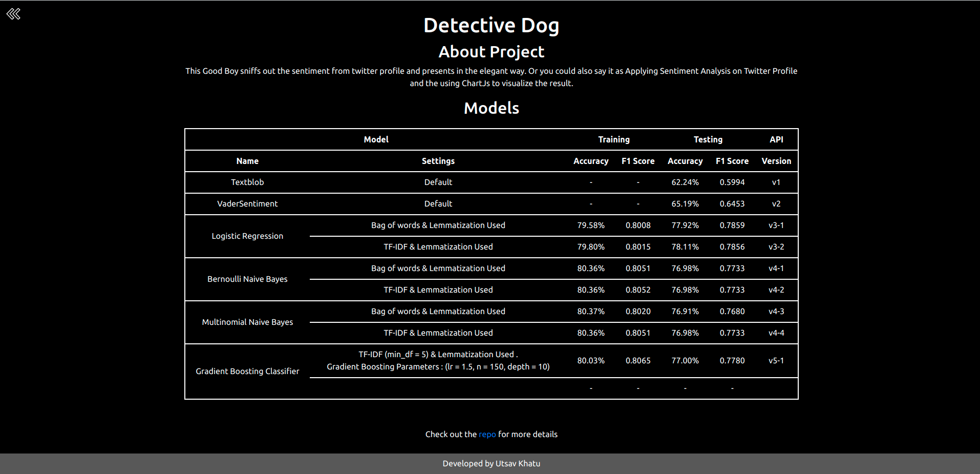Click Logistic Regression TF-IDF settings cell
Viewport: 980px width, 474px height.
click(438, 246)
